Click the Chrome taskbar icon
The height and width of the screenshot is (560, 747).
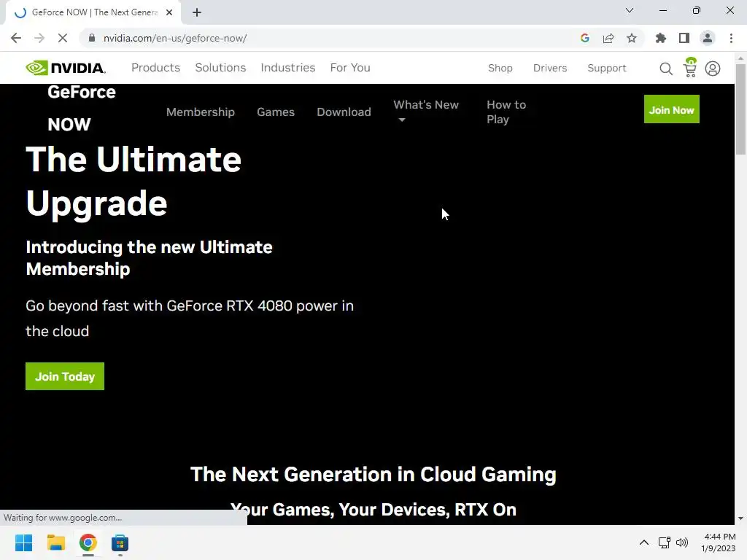(x=88, y=542)
